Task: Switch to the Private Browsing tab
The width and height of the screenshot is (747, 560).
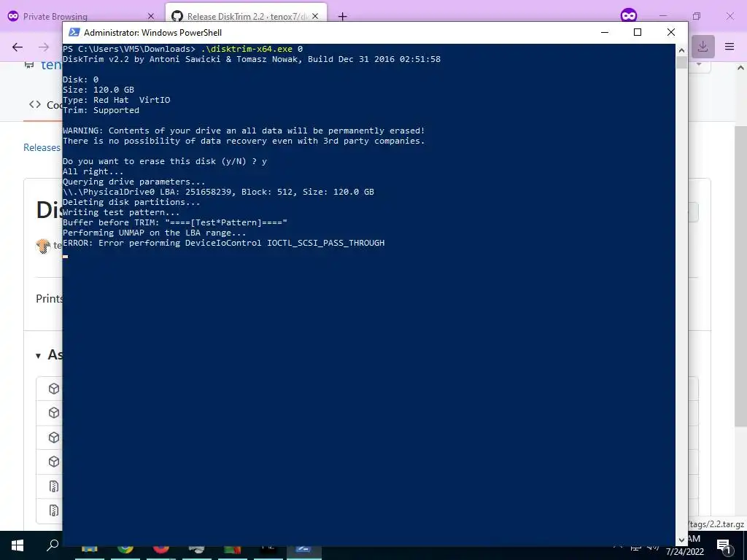Action: pyautogui.click(x=81, y=16)
